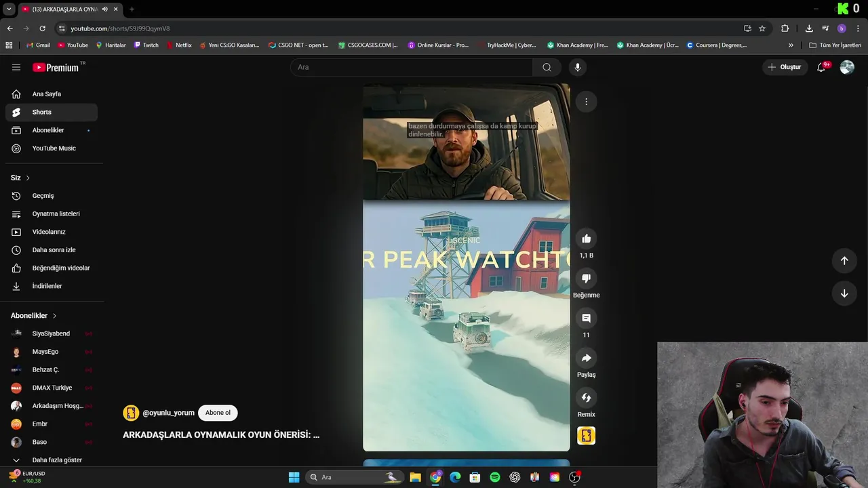Open İndirilenler in sidebar
Viewport: 868px width, 488px height.
52,286
